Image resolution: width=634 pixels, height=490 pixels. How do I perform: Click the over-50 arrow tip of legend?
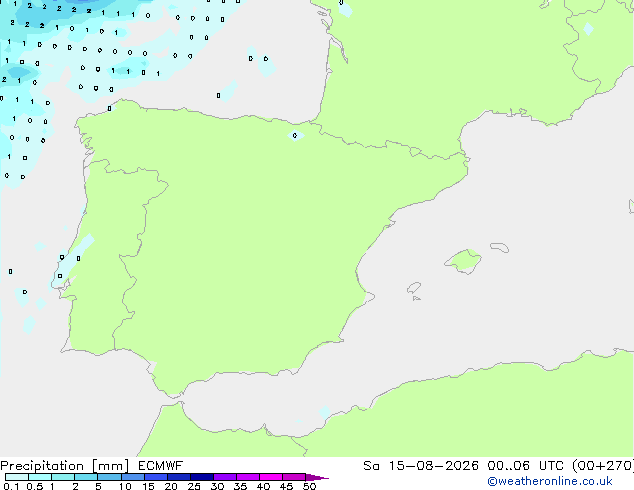(317, 477)
